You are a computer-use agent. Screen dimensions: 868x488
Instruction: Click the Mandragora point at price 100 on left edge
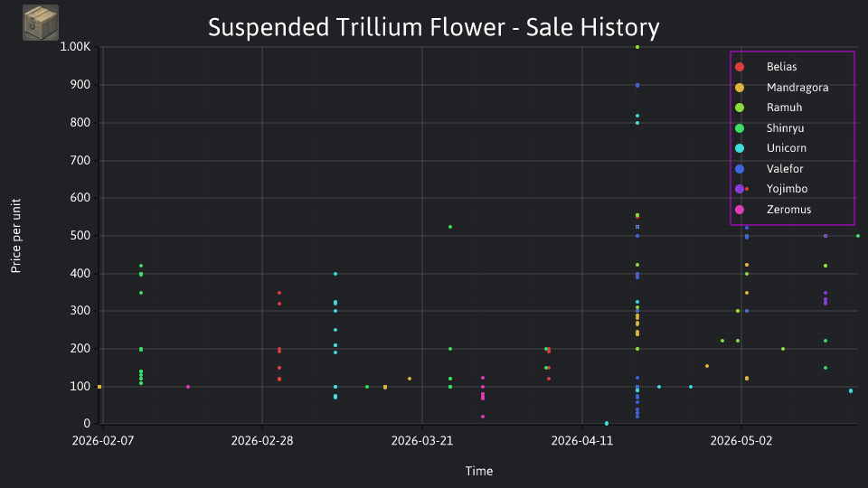pos(99,387)
